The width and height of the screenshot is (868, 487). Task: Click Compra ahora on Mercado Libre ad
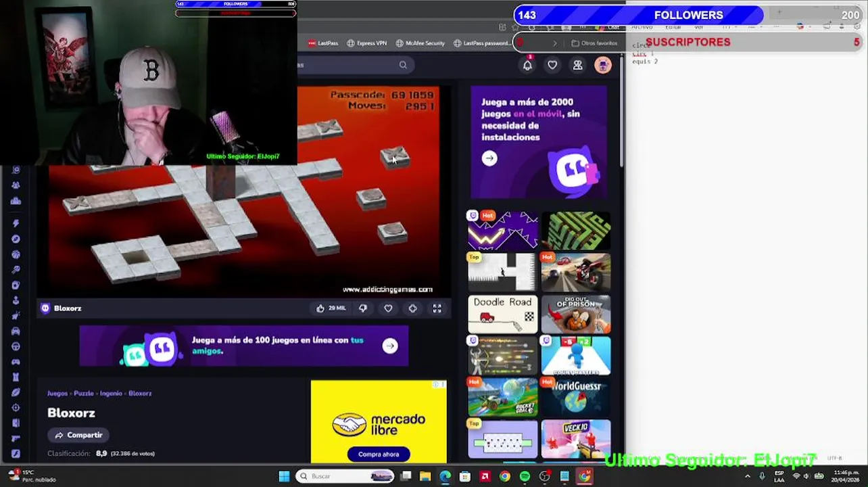click(x=379, y=454)
